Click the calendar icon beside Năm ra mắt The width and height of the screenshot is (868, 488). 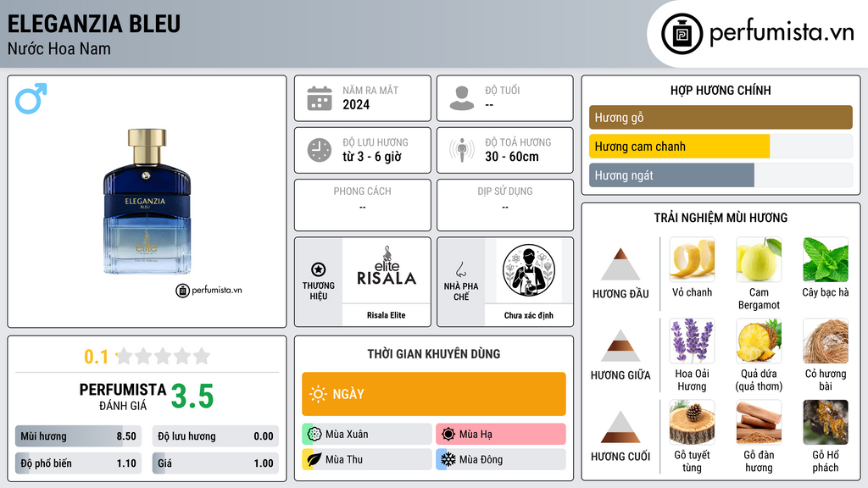click(x=320, y=98)
